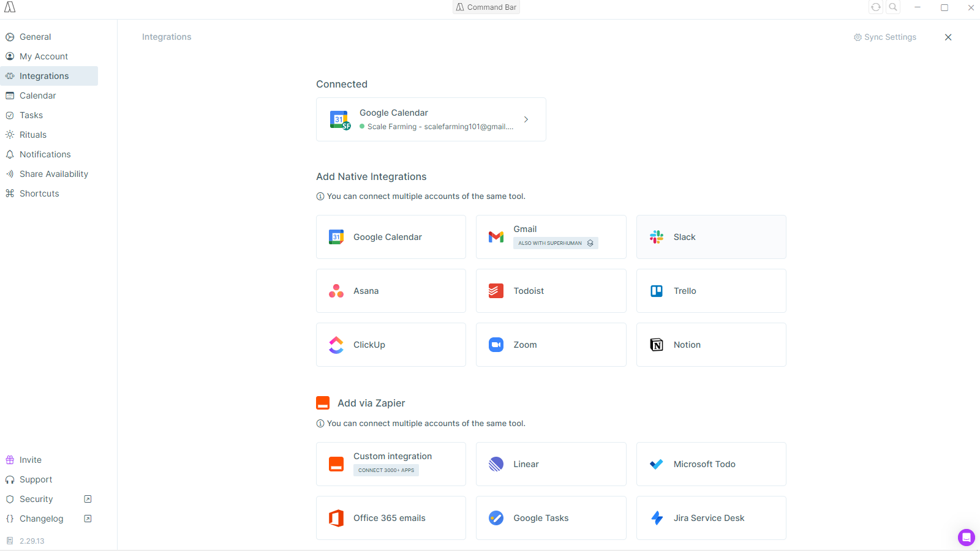Image resolution: width=980 pixels, height=551 pixels.
Task: Click the sync refresh icon in title bar
Action: click(876, 7)
